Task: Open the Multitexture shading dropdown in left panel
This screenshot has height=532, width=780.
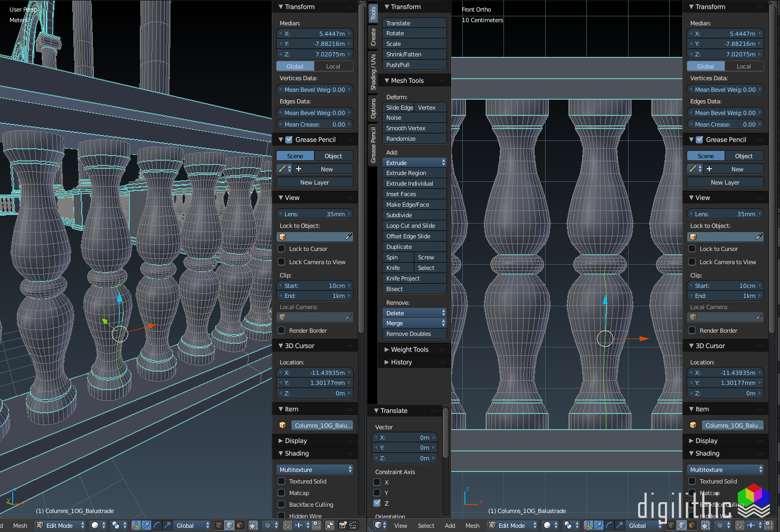Action: (315, 470)
